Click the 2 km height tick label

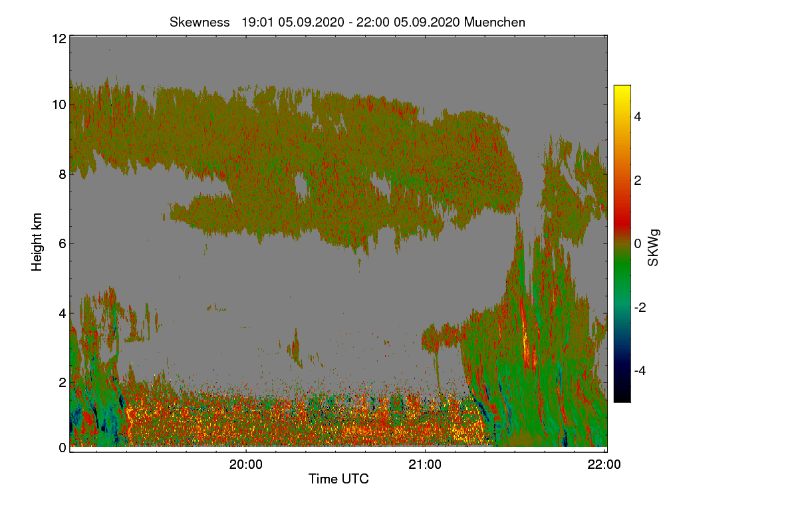coord(62,382)
